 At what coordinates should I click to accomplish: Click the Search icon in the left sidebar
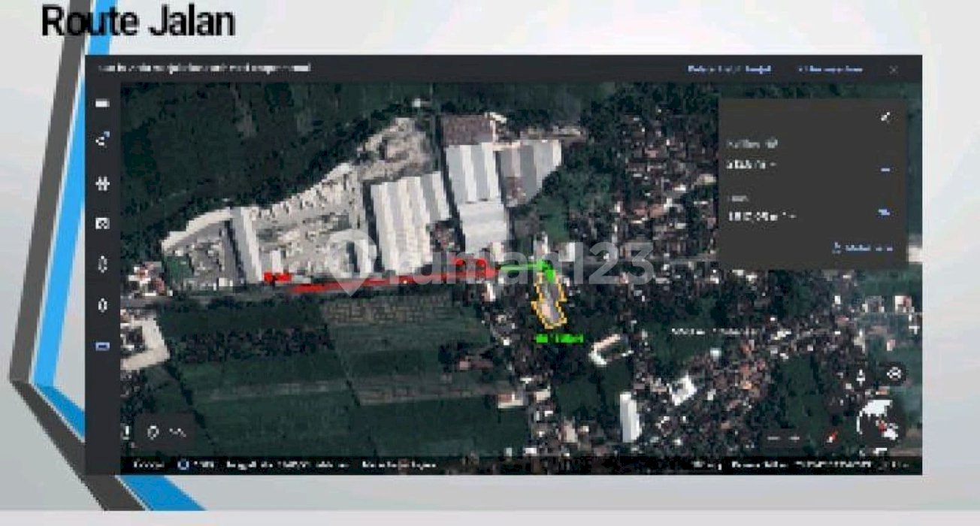click(102, 140)
